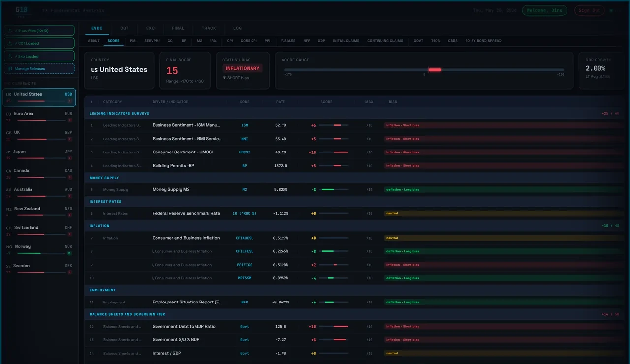Viewport: 630px width, 364px height.
Task: Click Federal Reserve Benchmark Rate indicator
Action: [186, 213]
